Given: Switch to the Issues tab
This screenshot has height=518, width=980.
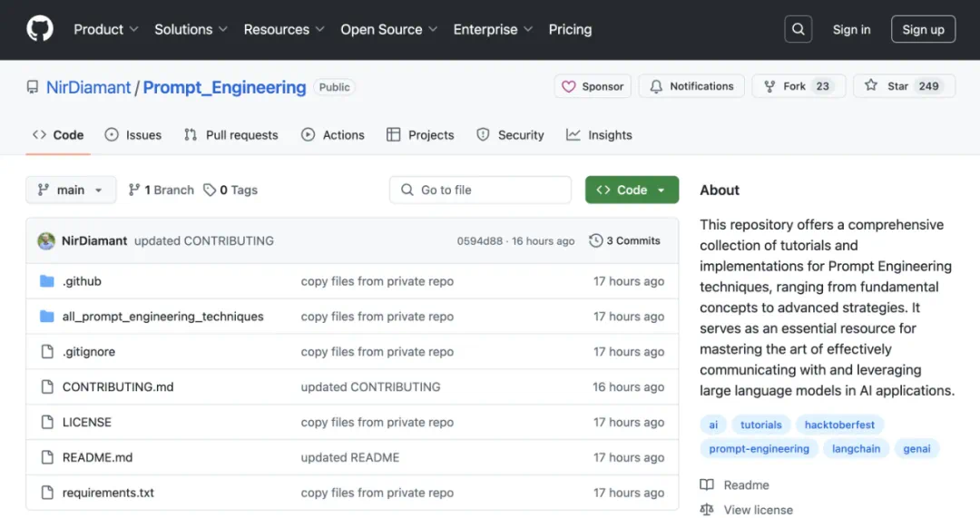Looking at the screenshot, I should coord(133,134).
